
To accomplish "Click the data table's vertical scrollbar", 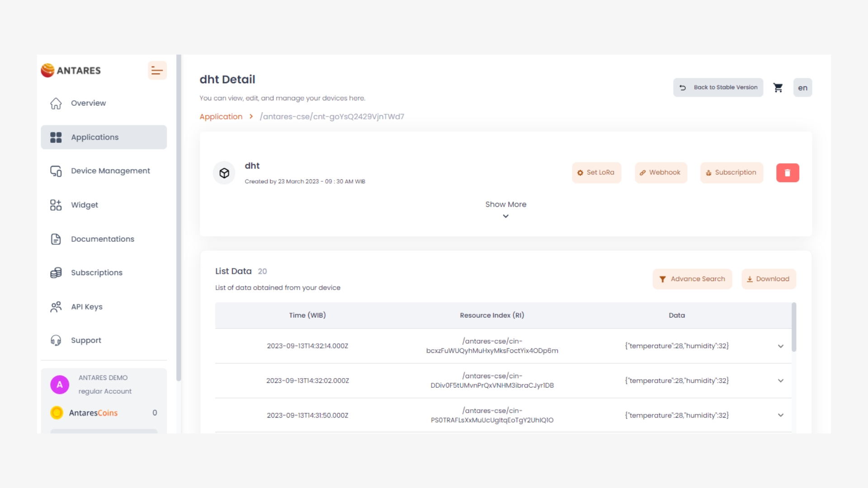I will click(x=793, y=327).
